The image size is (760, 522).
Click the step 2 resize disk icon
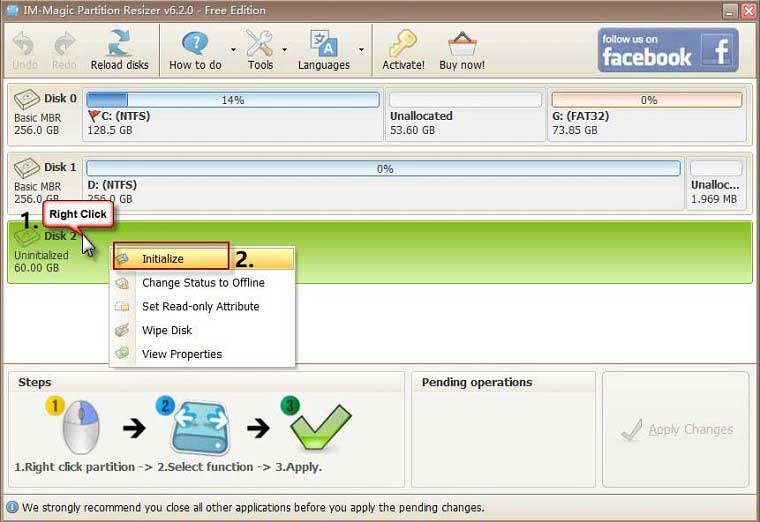tap(200, 427)
